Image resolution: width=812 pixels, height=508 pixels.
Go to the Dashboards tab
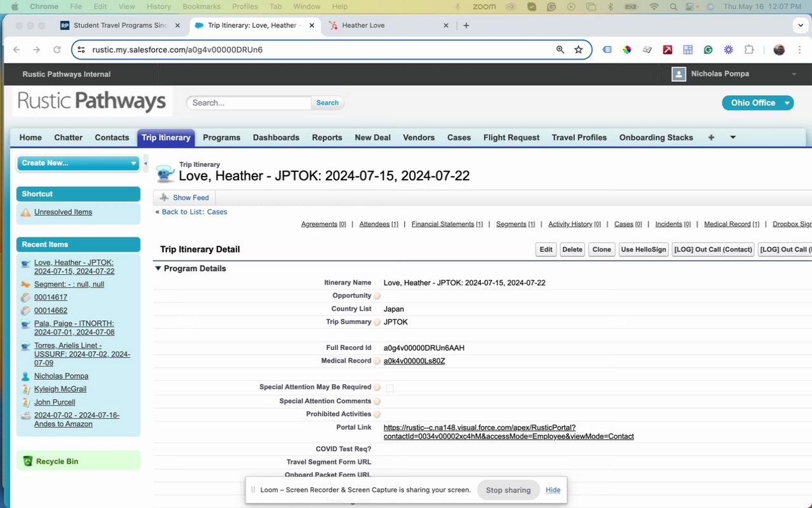276,137
